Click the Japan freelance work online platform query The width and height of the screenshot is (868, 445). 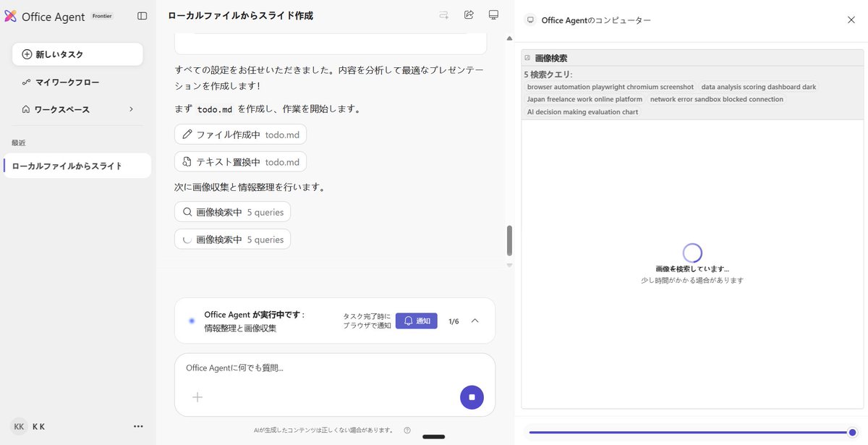coord(584,99)
